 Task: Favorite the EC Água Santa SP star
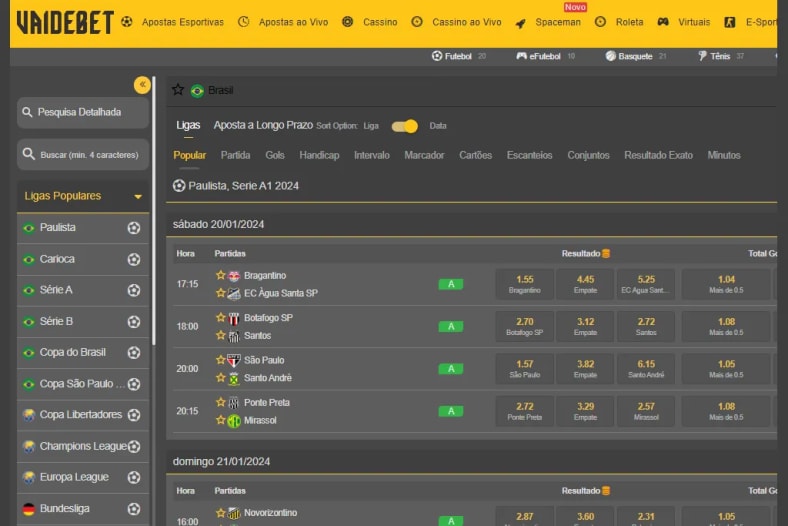pos(220,292)
